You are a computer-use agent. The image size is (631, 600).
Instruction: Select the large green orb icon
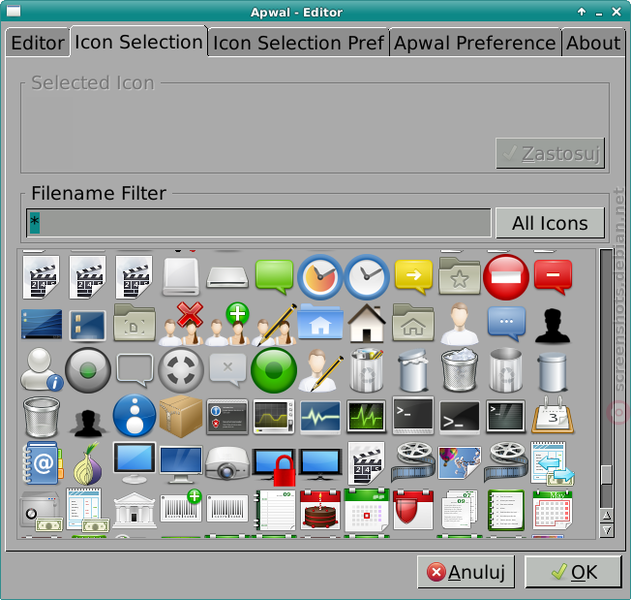(x=274, y=370)
